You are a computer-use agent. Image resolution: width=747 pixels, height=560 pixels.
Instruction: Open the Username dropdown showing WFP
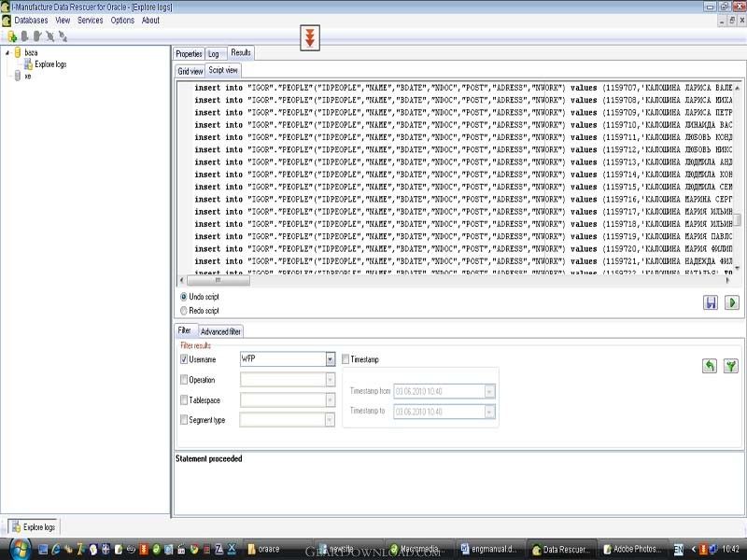pos(331,359)
